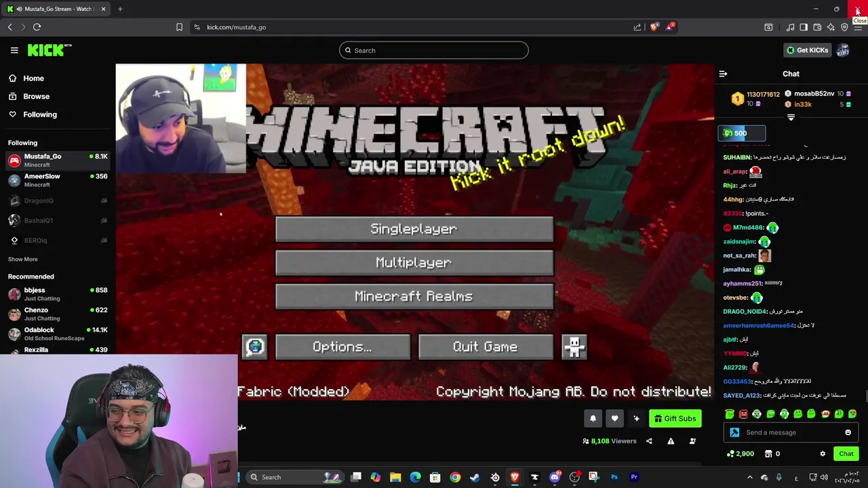
Task: Open the emoji picker in message box
Action: point(848,432)
